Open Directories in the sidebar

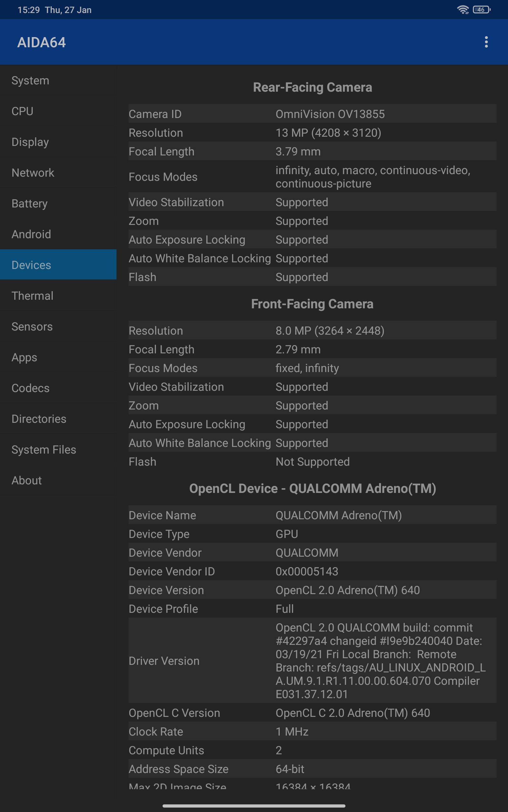pyautogui.click(x=58, y=419)
